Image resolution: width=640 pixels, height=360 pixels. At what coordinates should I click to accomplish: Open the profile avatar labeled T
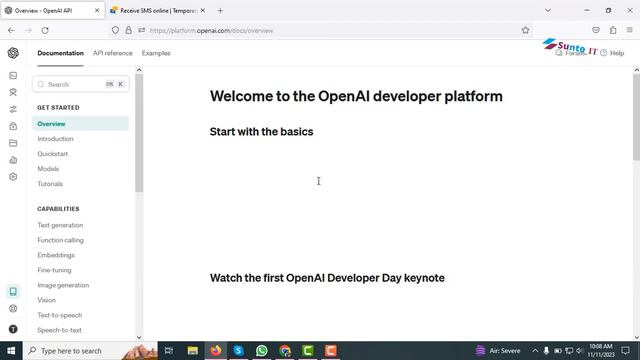click(13, 329)
